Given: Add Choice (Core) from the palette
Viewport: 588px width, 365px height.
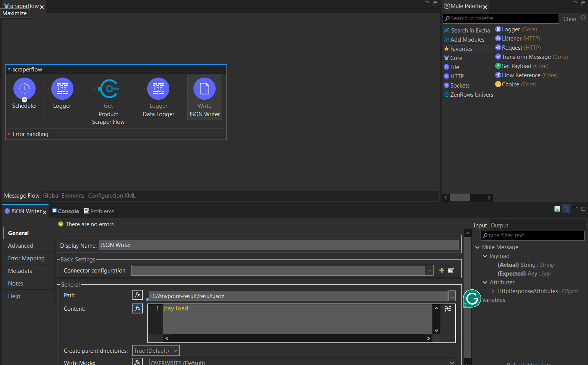Looking at the screenshot, I should click(x=515, y=84).
